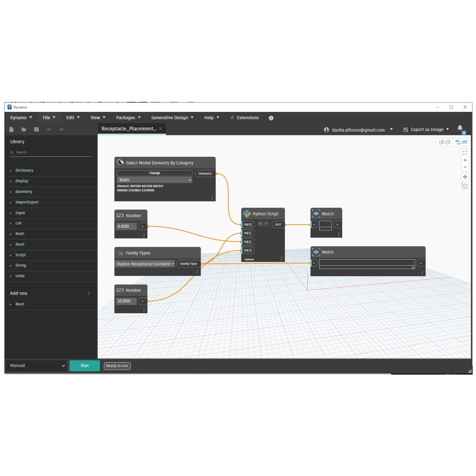Switch to graph view navigation
The width and height of the screenshot is (476, 476).
461,142
